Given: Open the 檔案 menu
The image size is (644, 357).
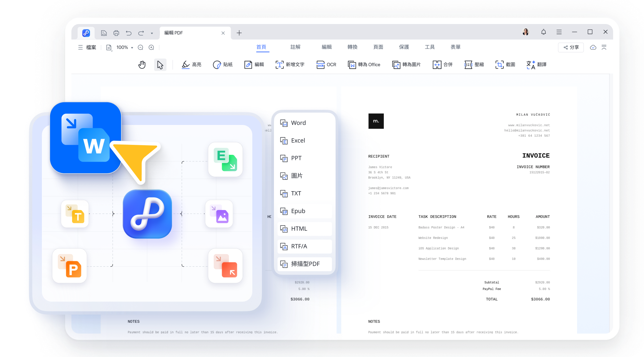Looking at the screenshot, I should pos(87,47).
